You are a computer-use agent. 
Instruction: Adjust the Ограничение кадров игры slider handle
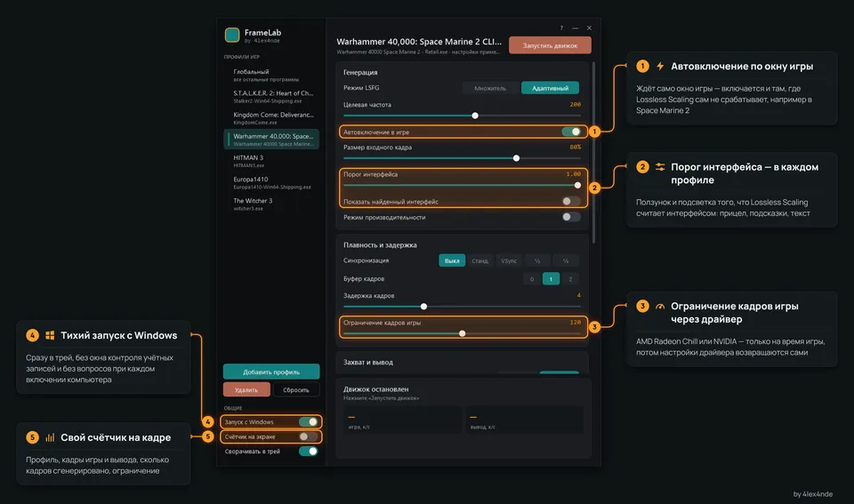pos(463,333)
